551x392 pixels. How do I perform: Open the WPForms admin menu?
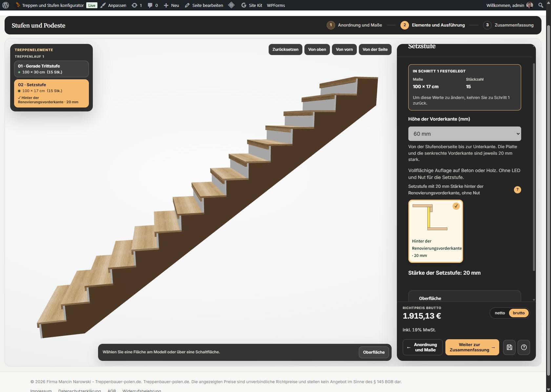click(x=276, y=5)
